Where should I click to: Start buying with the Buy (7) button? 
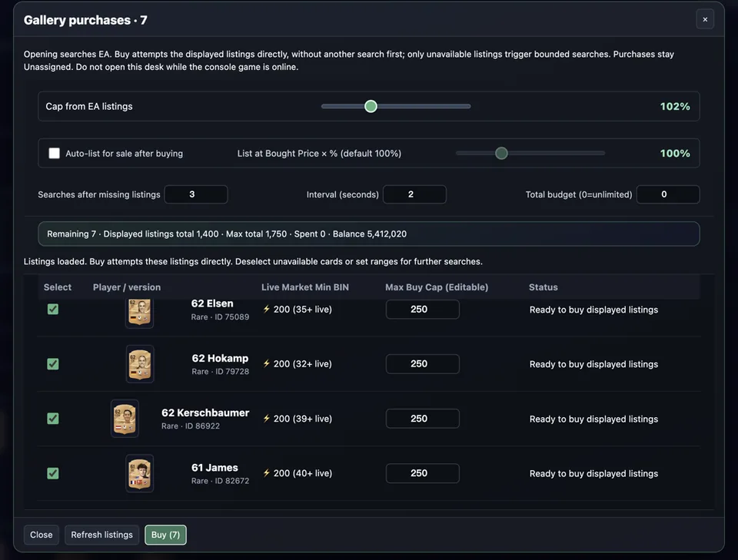pos(166,535)
